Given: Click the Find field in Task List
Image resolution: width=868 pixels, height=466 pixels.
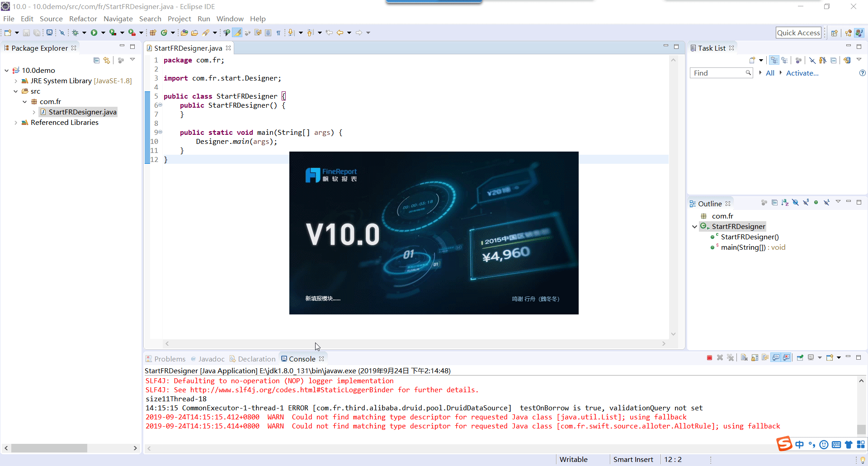Looking at the screenshot, I should click(721, 73).
